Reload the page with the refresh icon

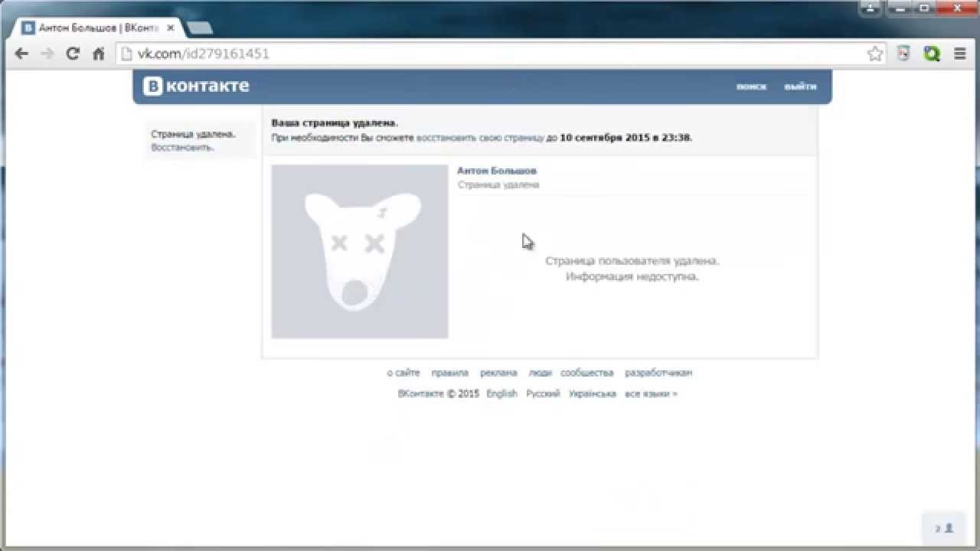click(x=73, y=54)
